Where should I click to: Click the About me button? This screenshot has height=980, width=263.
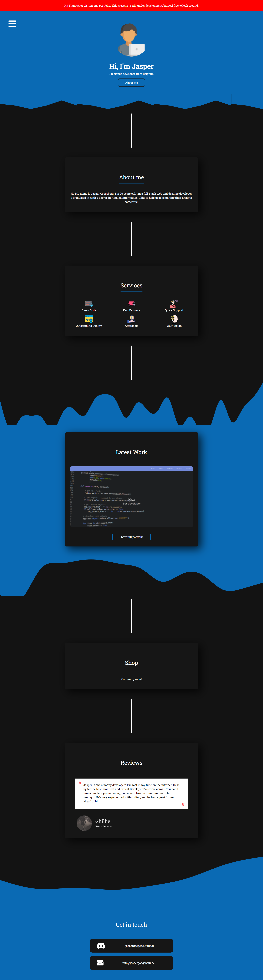coord(131,83)
